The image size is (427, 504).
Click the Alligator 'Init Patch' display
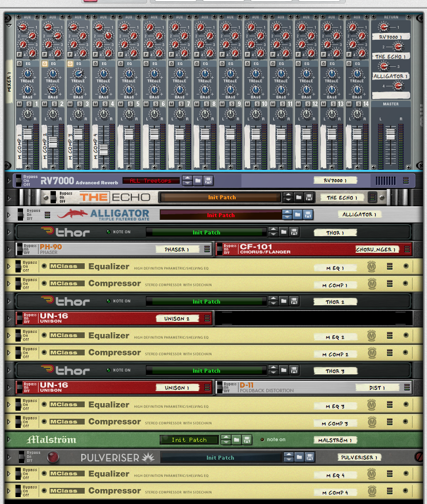[221, 215]
